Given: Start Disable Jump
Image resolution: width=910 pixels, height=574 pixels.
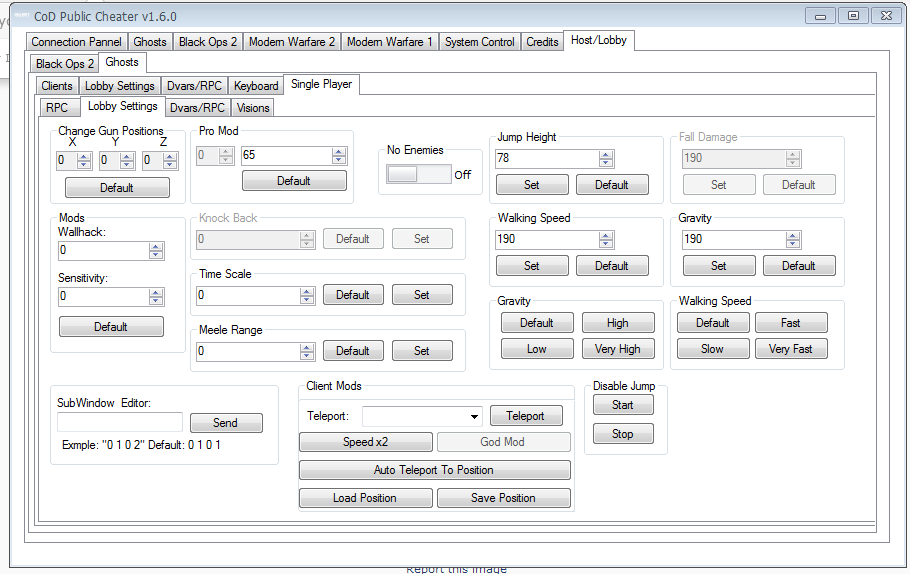Looking at the screenshot, I should [623, 405].
